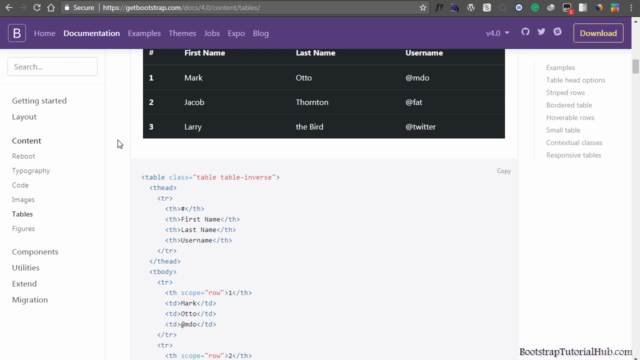The width and height of the screenshot is (640, 360).
Task: Open the Jobs nav item
Action: (x=212, y=33)
